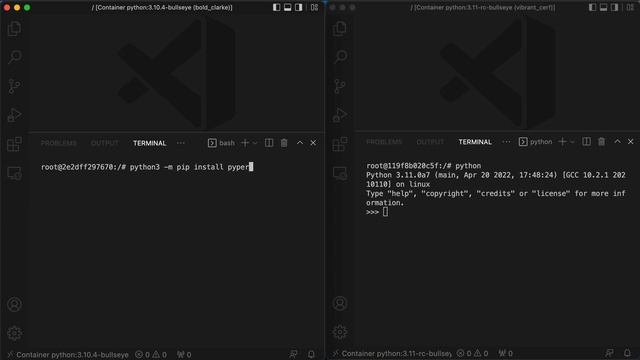The image size is (640, 360).
Task: Open Accounts menu in left window
Action: click(x=14, y=304)
